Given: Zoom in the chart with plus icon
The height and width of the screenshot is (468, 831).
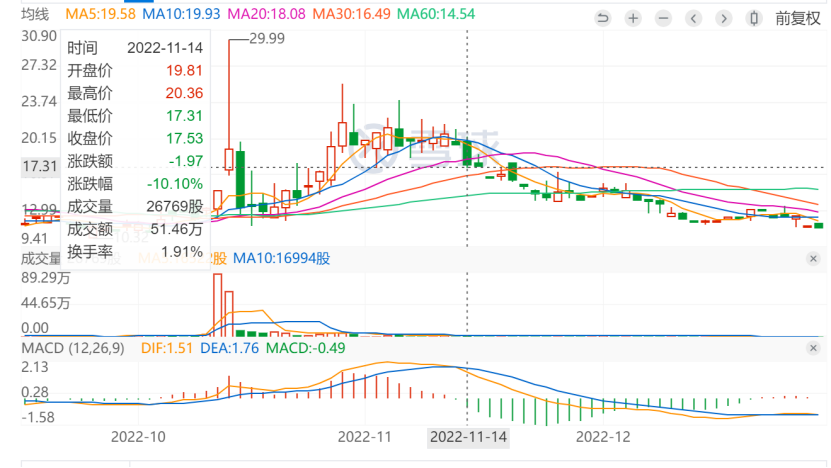Looking at the screenshot, I should 633,18.
